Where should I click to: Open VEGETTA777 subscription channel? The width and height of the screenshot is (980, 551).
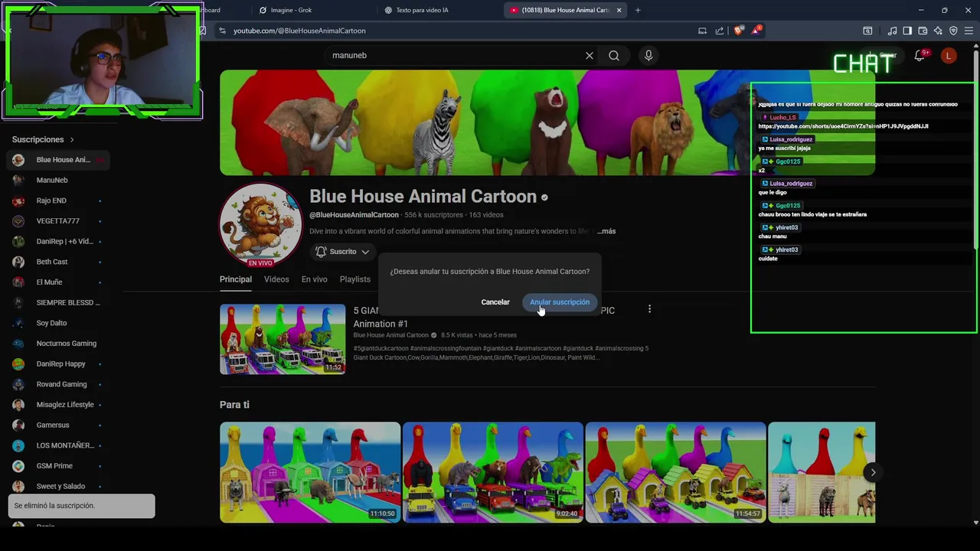click(58, 221)
